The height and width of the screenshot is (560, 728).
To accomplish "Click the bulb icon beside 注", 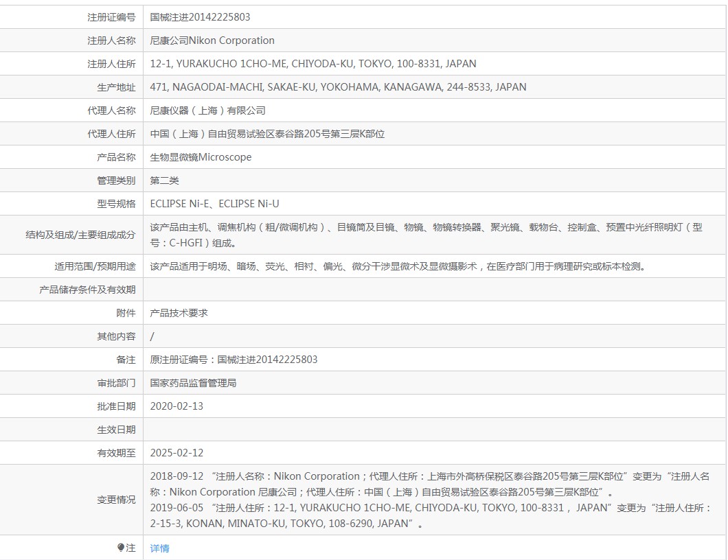I will tap(121, 548).
